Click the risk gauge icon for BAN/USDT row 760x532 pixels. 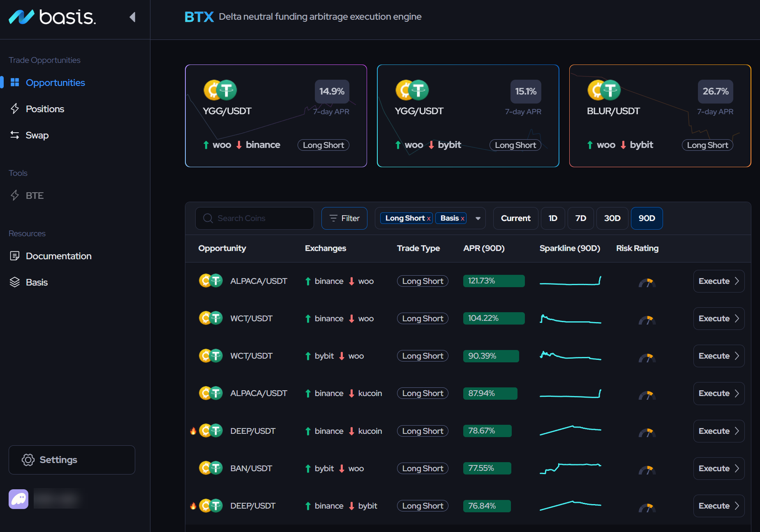click(x=647, y=470)
